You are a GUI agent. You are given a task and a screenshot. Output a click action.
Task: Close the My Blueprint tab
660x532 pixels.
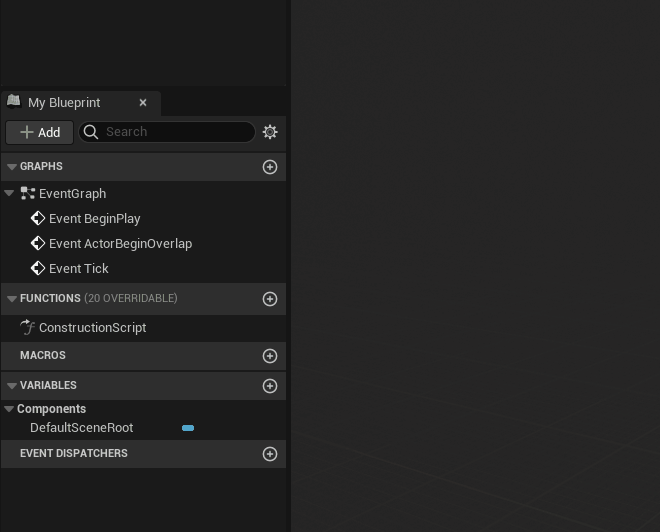143,103
